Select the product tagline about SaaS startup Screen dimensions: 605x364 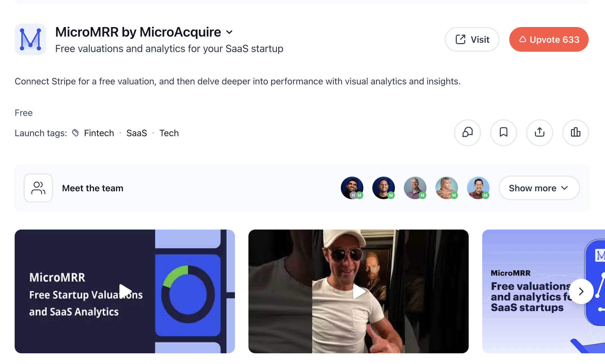click(x=169, y=49)
